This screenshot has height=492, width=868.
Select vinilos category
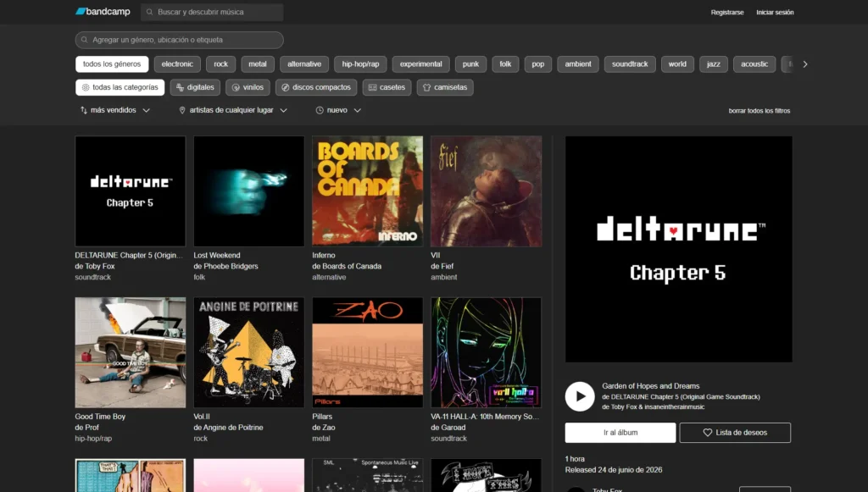click(x=248, y=87)
